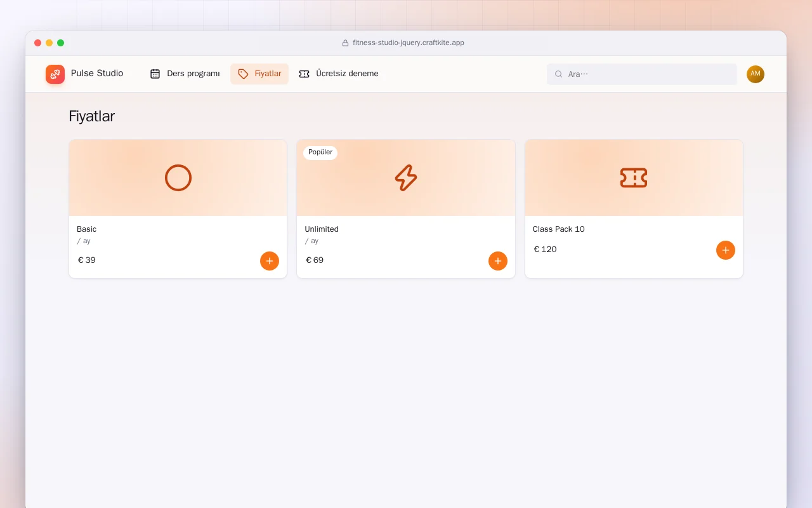This screenshot has width=812, height=508.
Task: Select the Fiyatlar tab
Action: coord(259,74)
